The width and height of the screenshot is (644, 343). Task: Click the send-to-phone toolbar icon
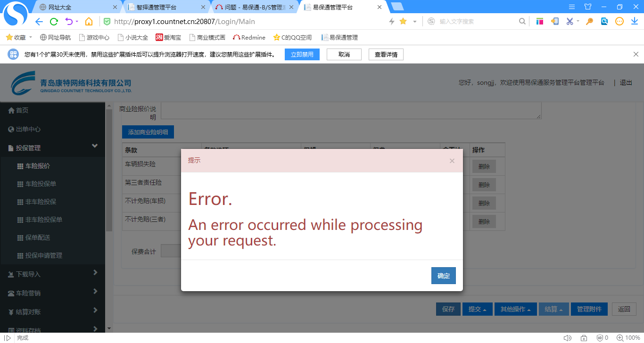click(555, 21)
